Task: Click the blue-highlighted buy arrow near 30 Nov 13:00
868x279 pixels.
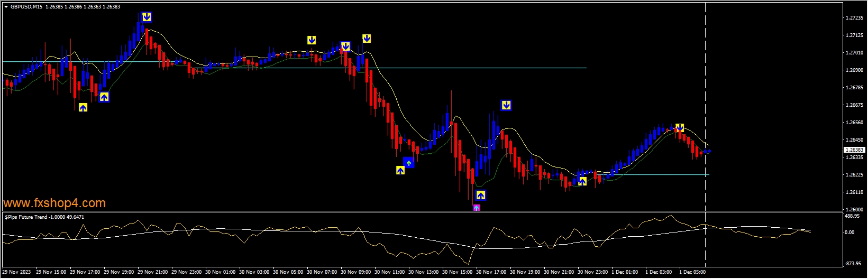Action: click(409, 162)
